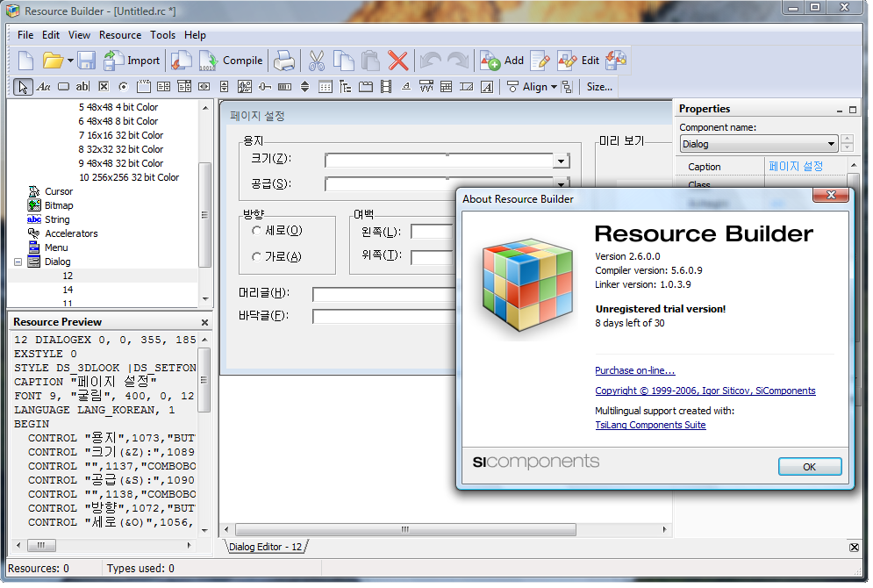Select the Cursor tree item
The width and height of the screenshot is (873, 588).
coord(59,191)
